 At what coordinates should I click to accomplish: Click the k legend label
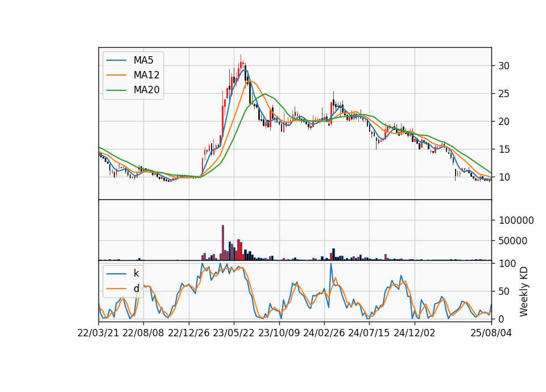pos(136,273)
